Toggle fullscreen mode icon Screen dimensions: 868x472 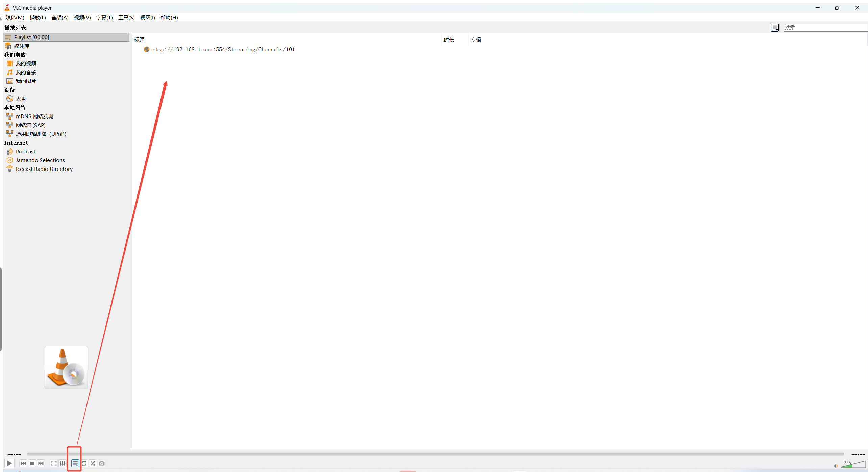point(53,463)
